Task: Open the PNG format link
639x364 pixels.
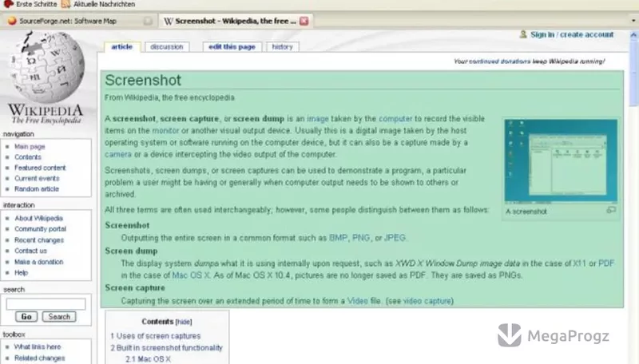Action: coord(361,238)
